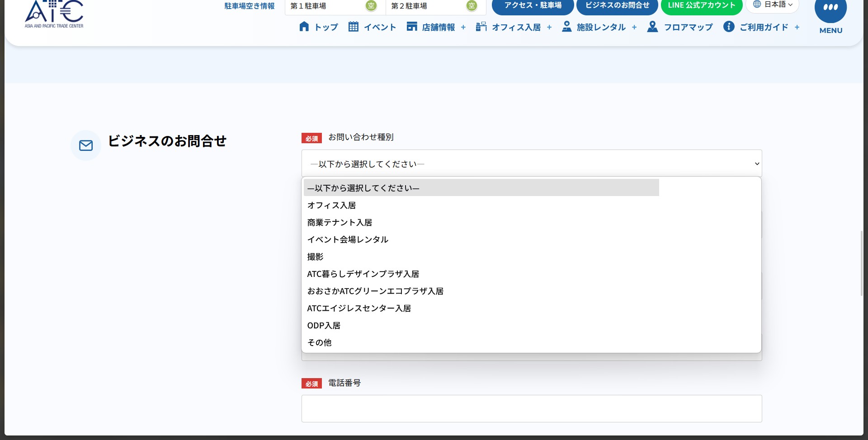868x440 pixels.
Task: Click the calendar icon beside イベント
Action: (x=354, y=27)
